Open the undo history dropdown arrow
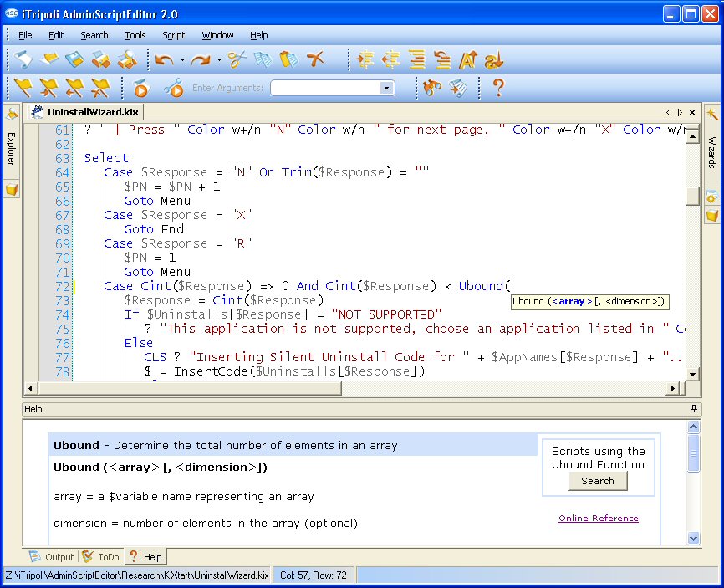Viewport: 724px width, 588px height. click(183, 60)
